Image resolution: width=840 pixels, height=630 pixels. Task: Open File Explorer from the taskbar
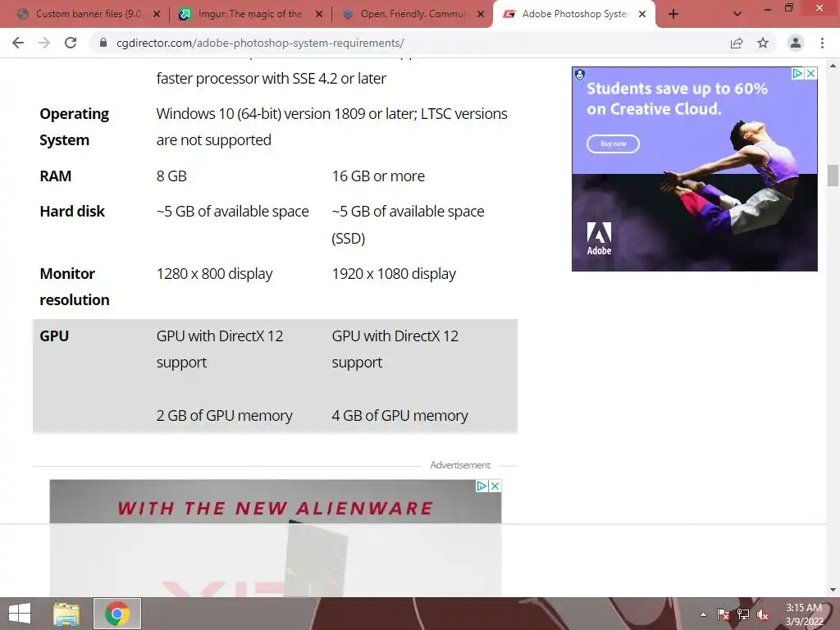66,614
